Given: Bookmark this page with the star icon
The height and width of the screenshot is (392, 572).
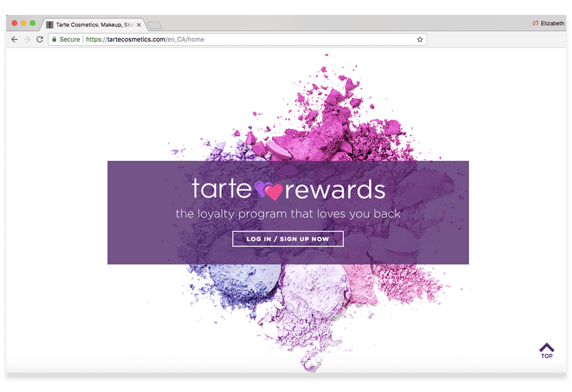Looking at the screenshot, I should pos(420,39).
